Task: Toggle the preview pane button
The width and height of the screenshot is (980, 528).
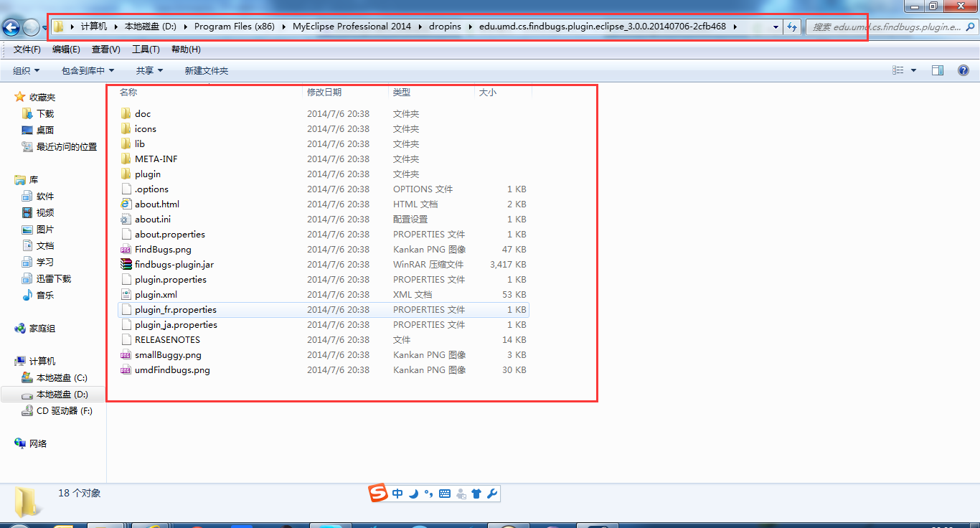Action: pyautogui.click(x=938, y=70)
